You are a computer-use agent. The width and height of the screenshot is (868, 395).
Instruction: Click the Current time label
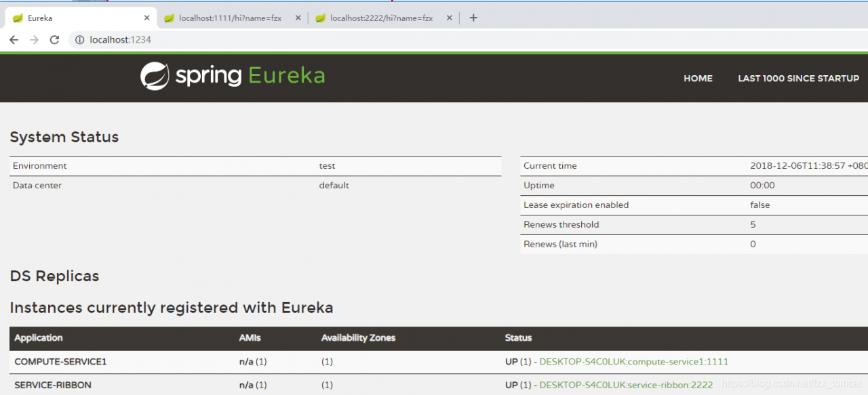point(551,166)
